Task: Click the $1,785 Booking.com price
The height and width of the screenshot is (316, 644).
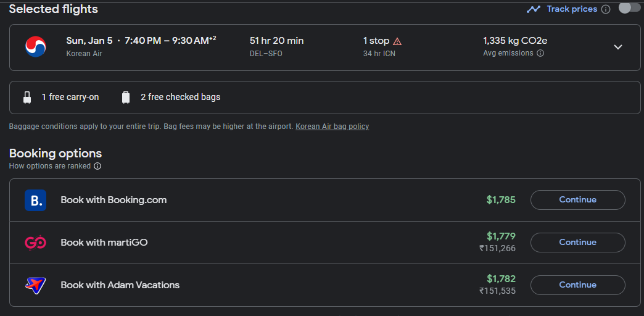Action: click(501, 200)
